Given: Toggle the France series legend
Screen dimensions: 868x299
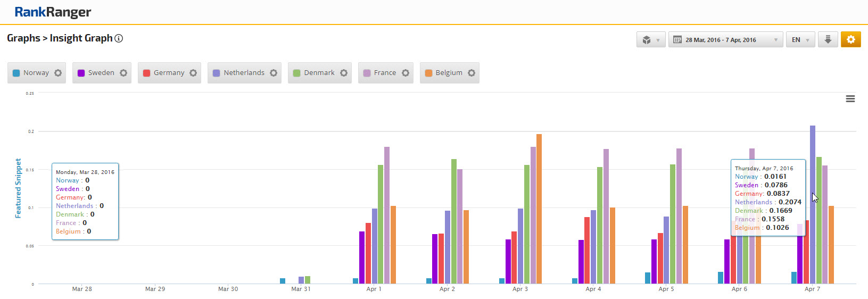Looking at the screenshot, I should (384, 73).
